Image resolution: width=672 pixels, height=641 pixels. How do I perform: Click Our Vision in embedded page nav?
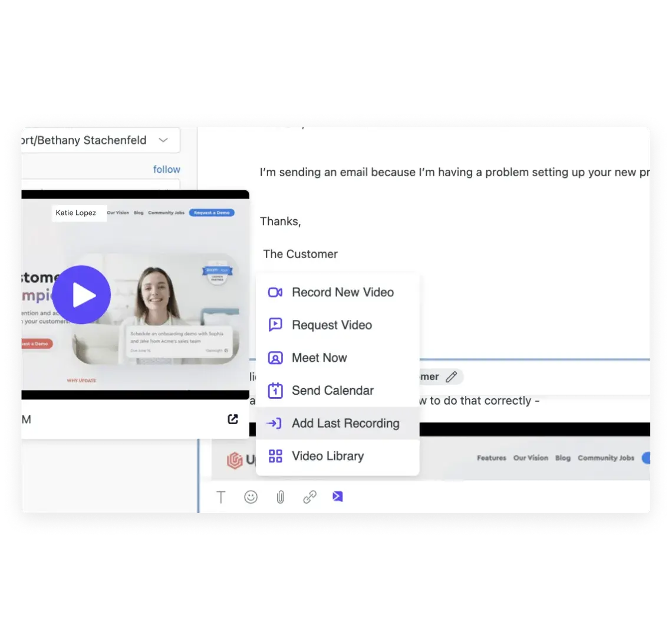tap(531, 458)
